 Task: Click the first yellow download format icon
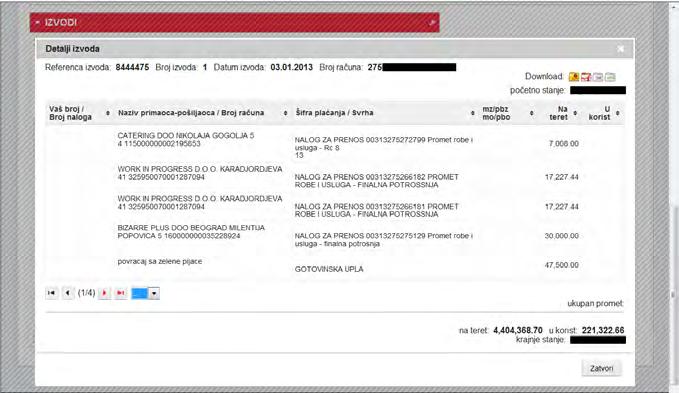[x=574, y=77]
